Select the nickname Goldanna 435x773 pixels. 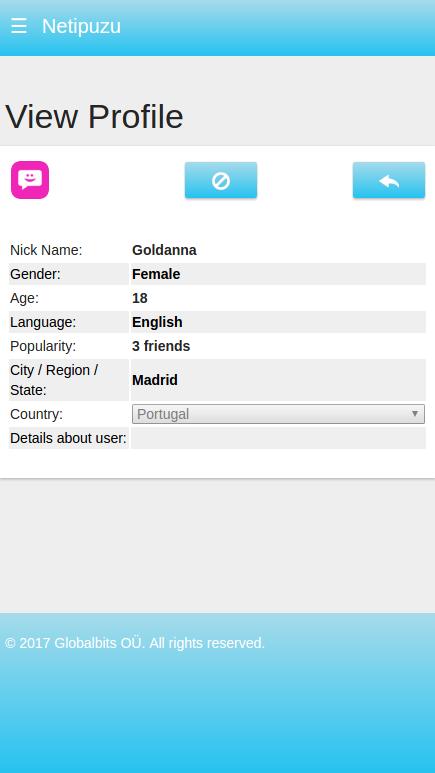click(x=164, y=250)
